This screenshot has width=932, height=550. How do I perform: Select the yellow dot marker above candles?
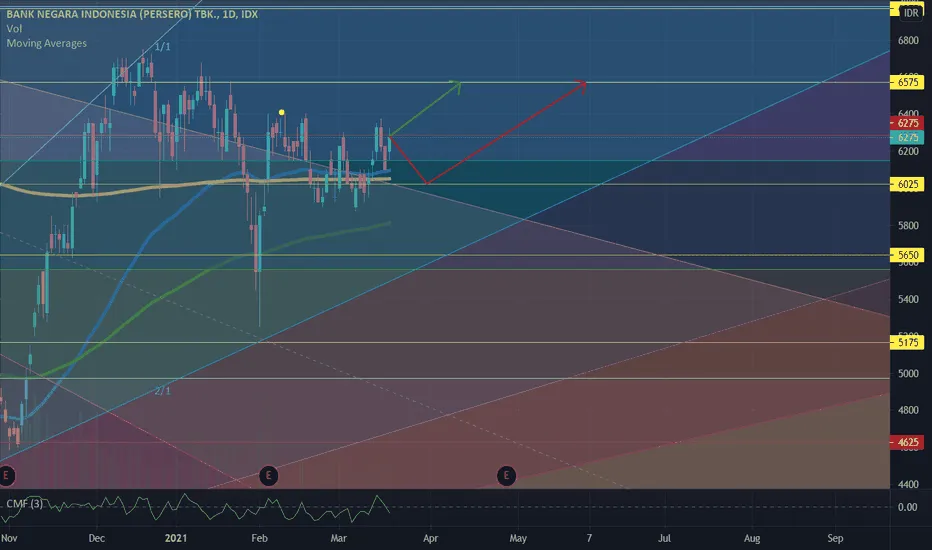[282, 112]
